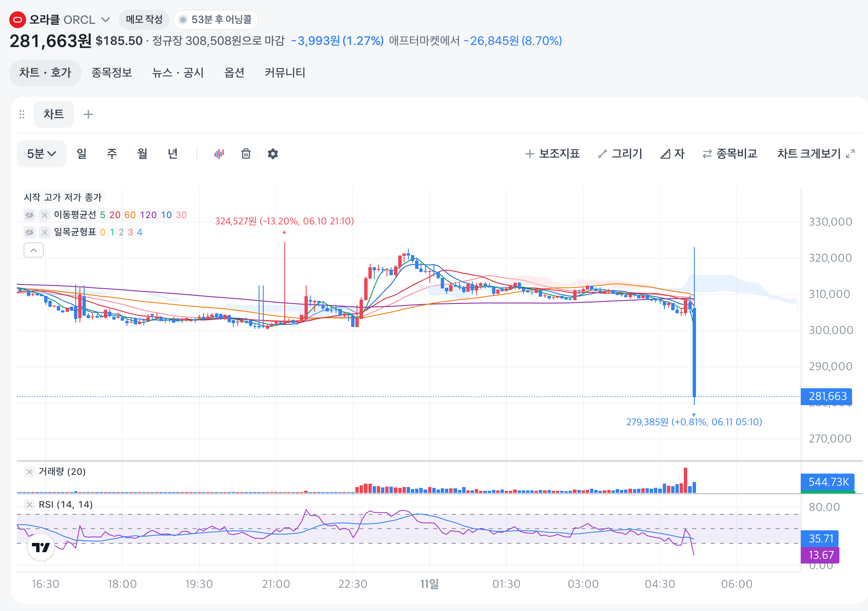The height and width of the screenshot is (611, 868).
Task: Open the 5분 interval dropdown
Action: coord(42,154)
